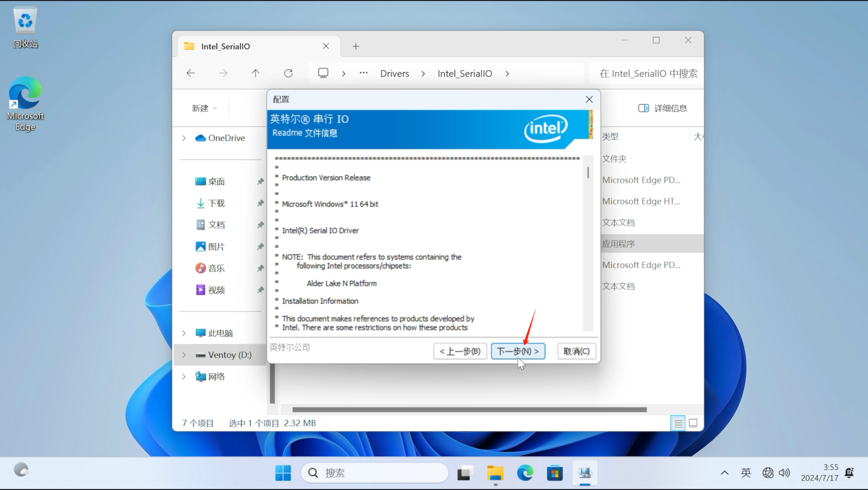Add a new Explorer tab
This screenshot has height=490, width=868.
356,46
